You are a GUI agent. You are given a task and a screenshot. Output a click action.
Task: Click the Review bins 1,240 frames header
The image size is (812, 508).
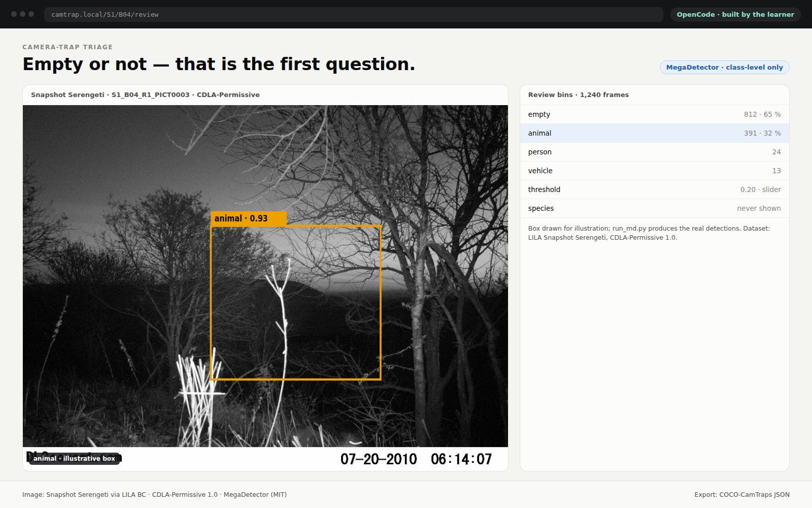578,94
